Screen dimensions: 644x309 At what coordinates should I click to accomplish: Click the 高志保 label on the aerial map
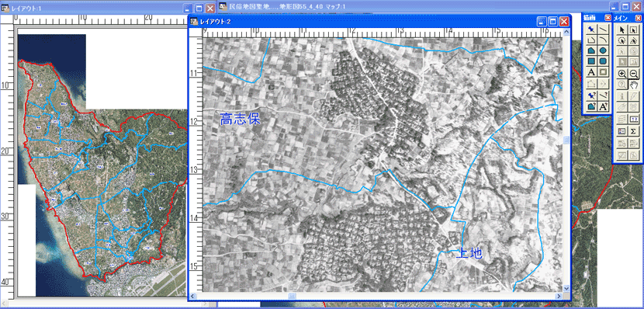240,120
